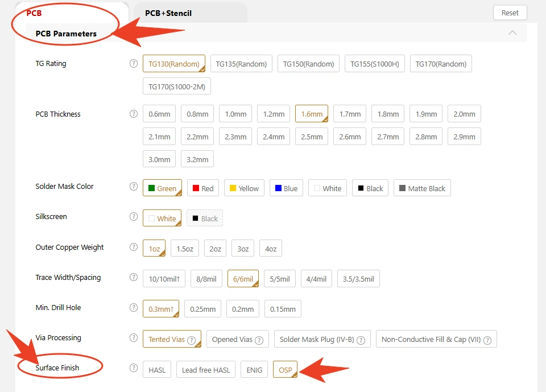The width and height of the screenshot is (546, 392).
Task: Select 5/5mil trace width/spacing
Action: tap(280, 279)
